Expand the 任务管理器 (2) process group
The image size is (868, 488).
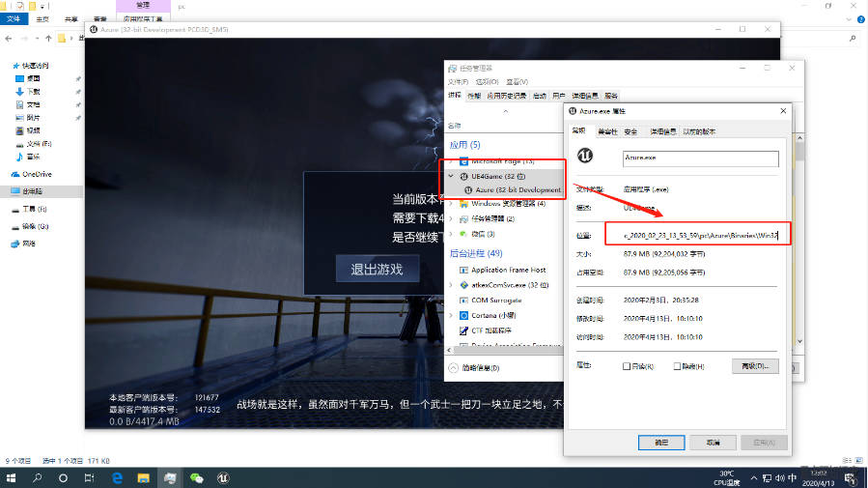[x=452, y=219]
